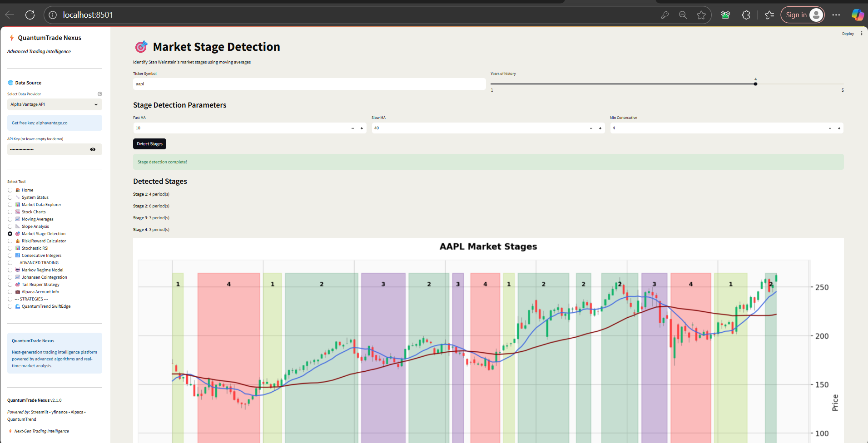868x443 pixels.
Task: Decrease the Slow MA value
Action: 591,128
